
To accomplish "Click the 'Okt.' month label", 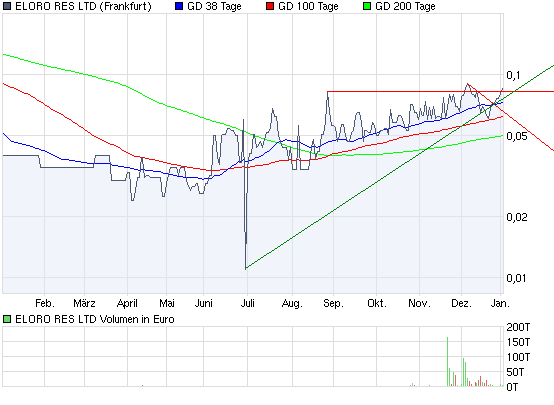I will coord(377,303).
